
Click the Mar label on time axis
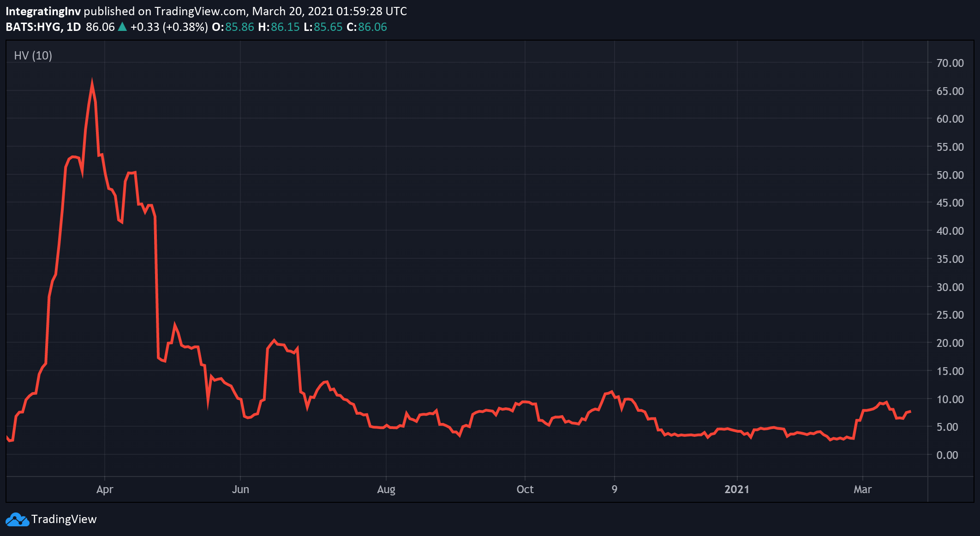tap(862, 489)
